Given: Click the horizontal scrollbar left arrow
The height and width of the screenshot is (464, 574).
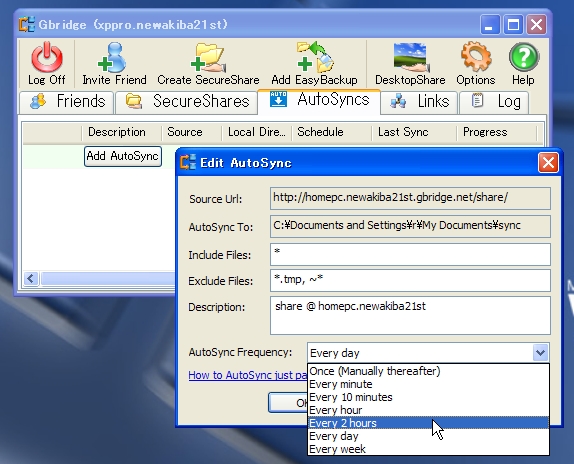Looking at the screenshot, I should (x=31, y=279).
